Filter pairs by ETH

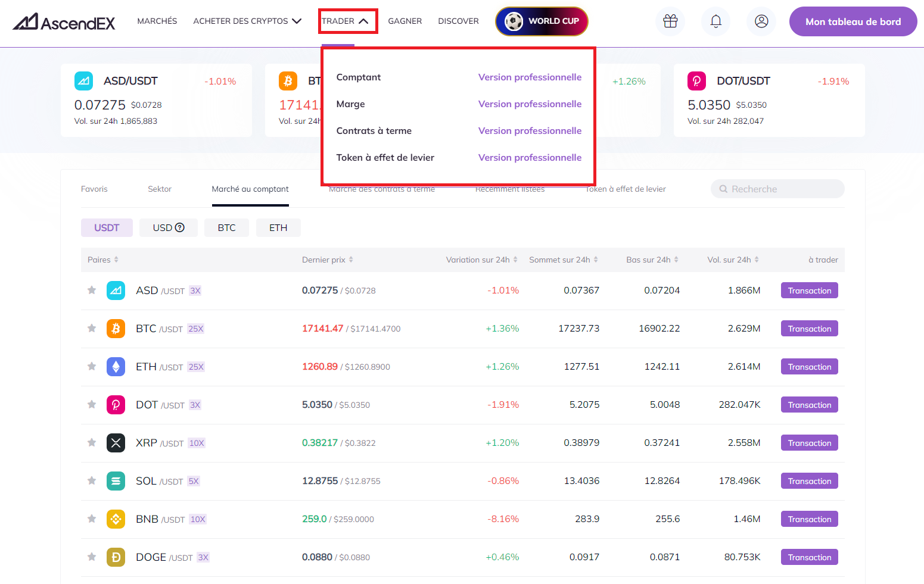tap(278, 227)
